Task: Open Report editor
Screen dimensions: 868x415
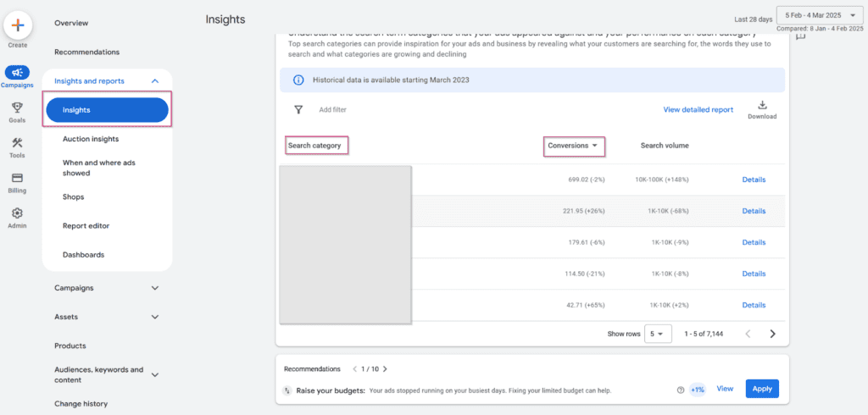Action: point(86,226)
